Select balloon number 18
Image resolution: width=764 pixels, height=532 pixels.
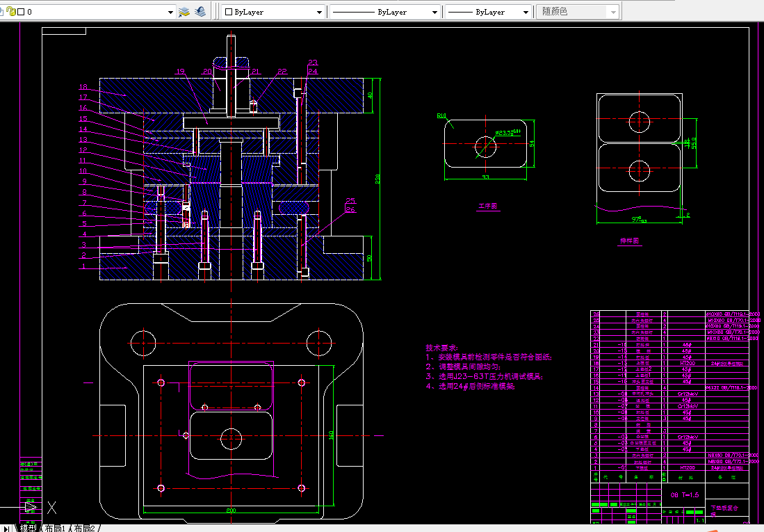coord(83,87)
